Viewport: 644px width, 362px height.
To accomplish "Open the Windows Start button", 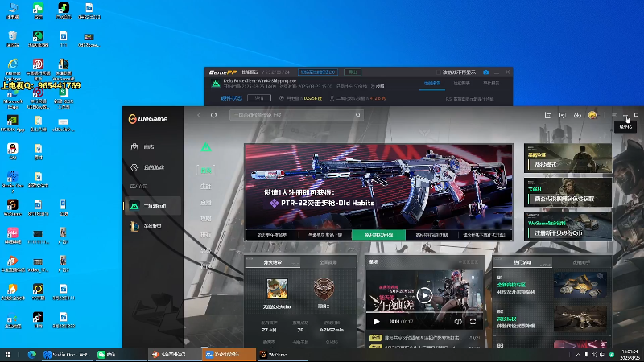I will pos(8,355).
